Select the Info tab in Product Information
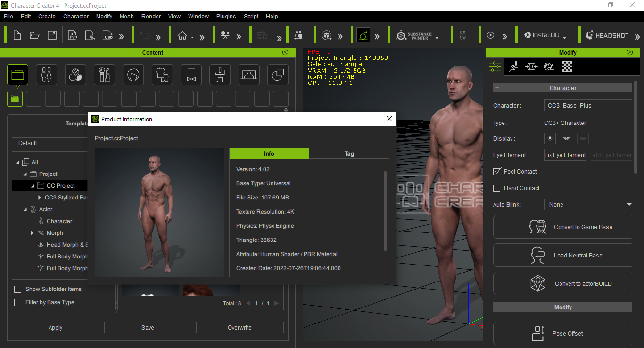This screenshot has height=348, width=644. coord(269,154)
